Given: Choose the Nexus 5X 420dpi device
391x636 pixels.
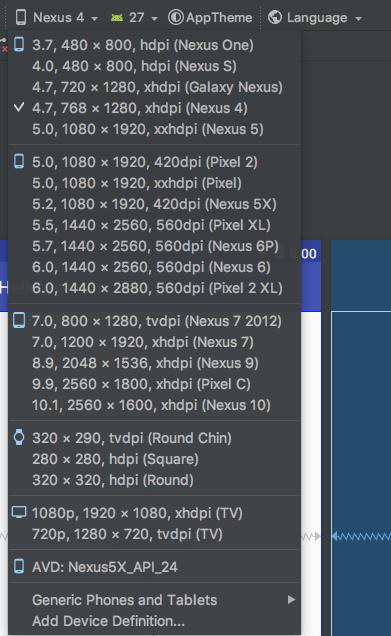Looking at the screenshot, I should (154, 204).
